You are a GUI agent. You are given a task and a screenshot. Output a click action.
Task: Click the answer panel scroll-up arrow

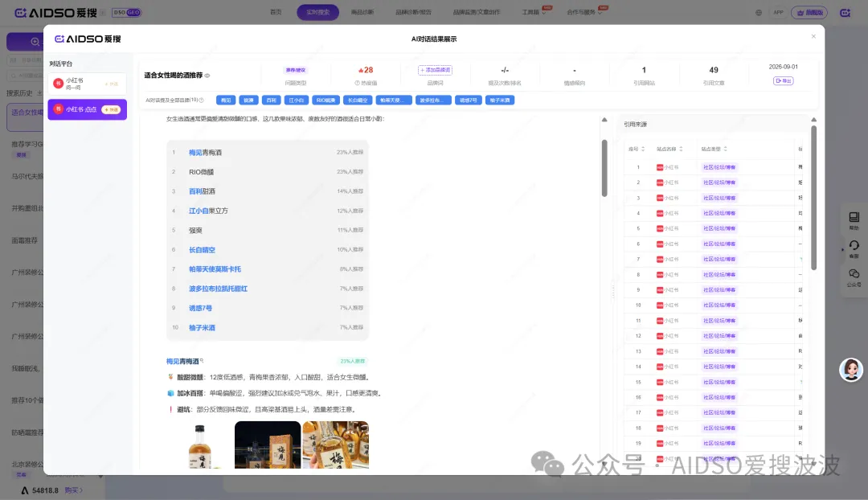[604, 120]
